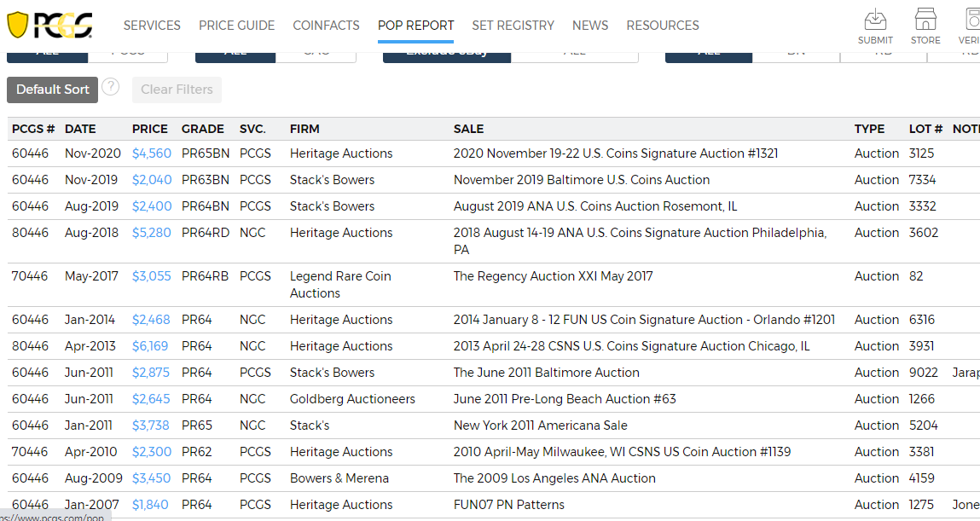
Task: Click Legend Rare Coin Auctions firm
Action: [x=340, y=285]
